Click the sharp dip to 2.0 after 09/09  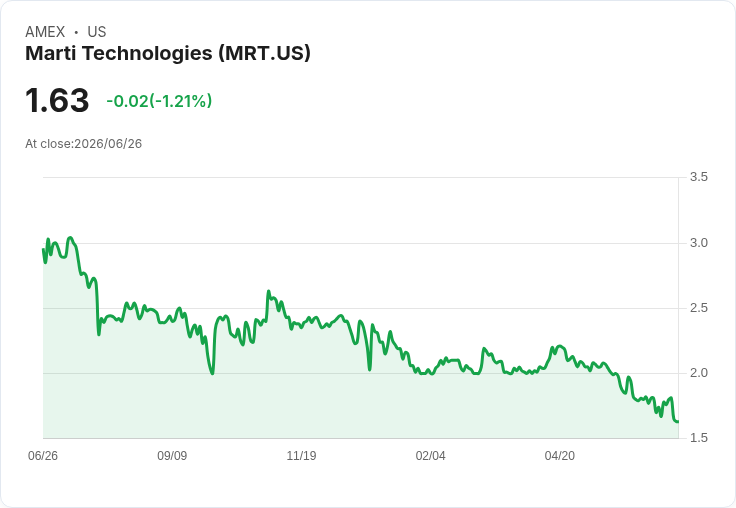pyautogui.click(x=213, y=373)
